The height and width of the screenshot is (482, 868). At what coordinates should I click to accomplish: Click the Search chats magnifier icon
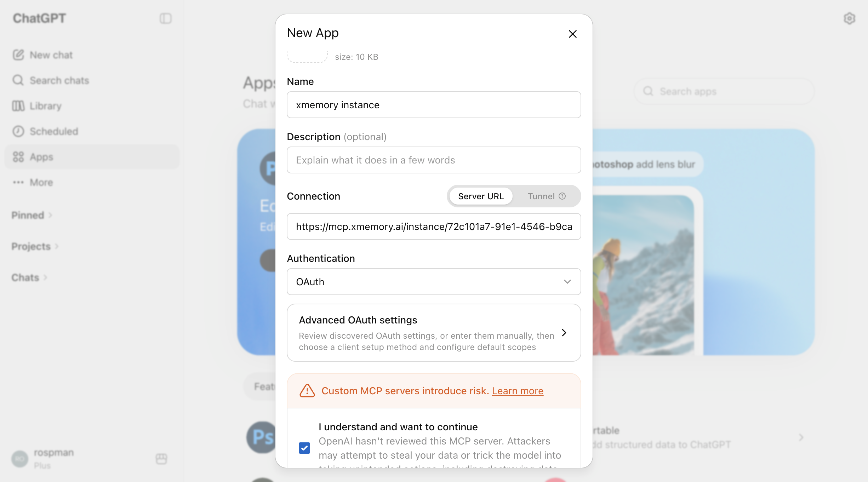18,80
